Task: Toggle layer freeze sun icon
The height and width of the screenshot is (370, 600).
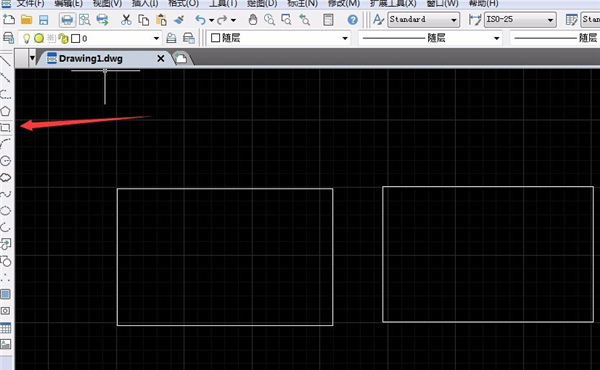Action: [39, 38]
